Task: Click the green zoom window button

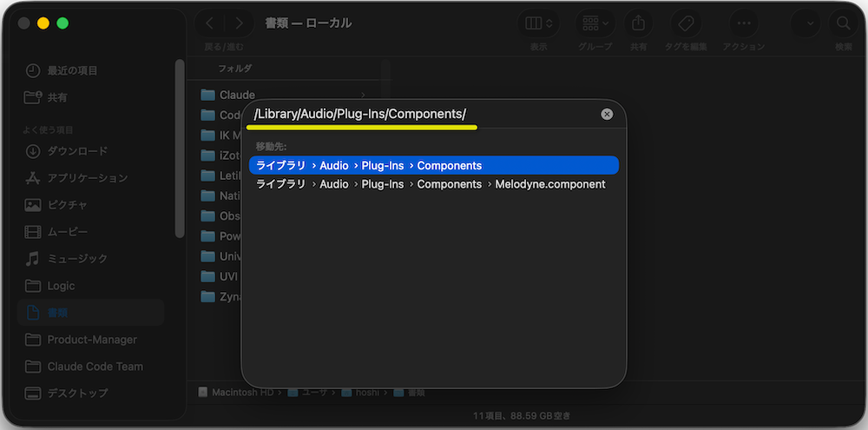Action: click(x=62, y=23)
